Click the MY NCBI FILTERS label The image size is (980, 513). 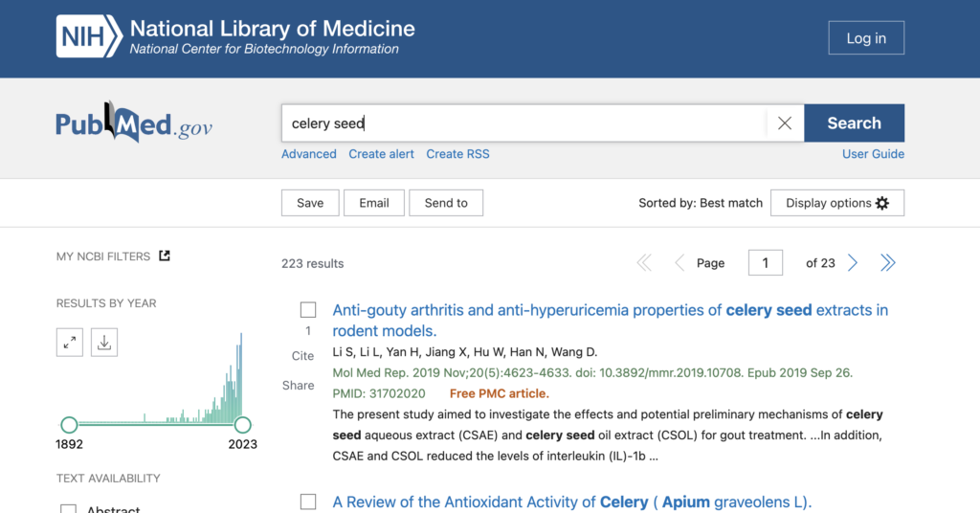[103, 256]
